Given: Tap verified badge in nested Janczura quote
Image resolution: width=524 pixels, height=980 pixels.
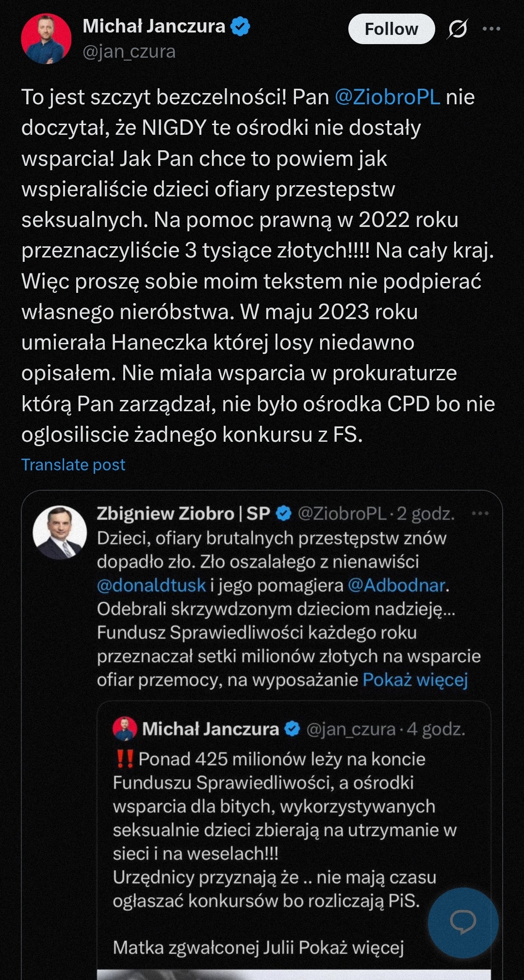Looking at the screenshot, I should click(292, 729).
